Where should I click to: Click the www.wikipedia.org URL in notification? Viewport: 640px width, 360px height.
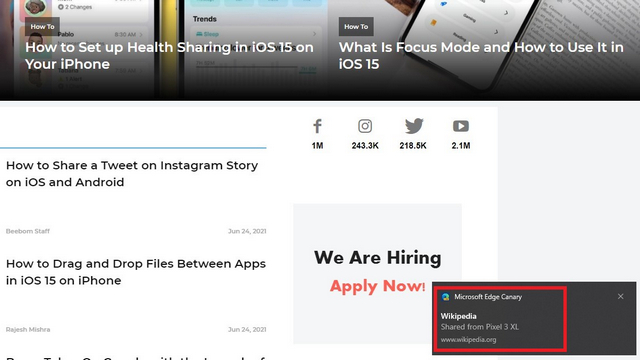(x=469, y=340)
